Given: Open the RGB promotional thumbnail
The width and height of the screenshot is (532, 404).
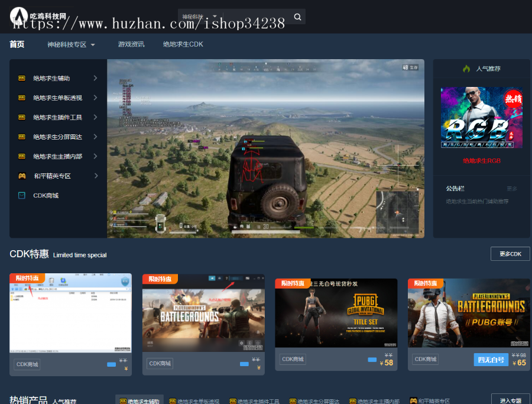Looking at the screenshot, I should (481, 118).
